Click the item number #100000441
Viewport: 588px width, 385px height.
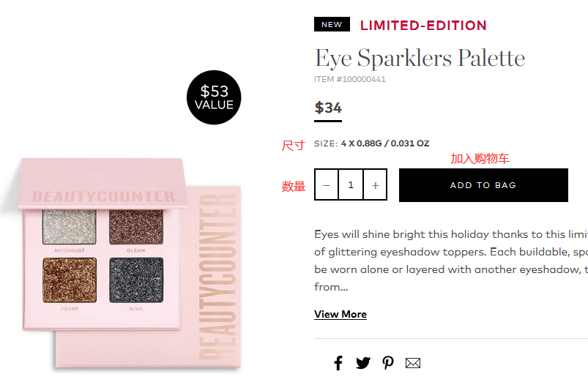coord(350,79)
